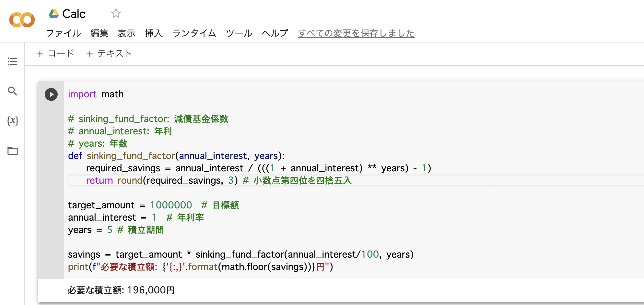Click the すべての変更を保存しました link
Viewport: 644px width, 305px height.
[x=356, y=33]
